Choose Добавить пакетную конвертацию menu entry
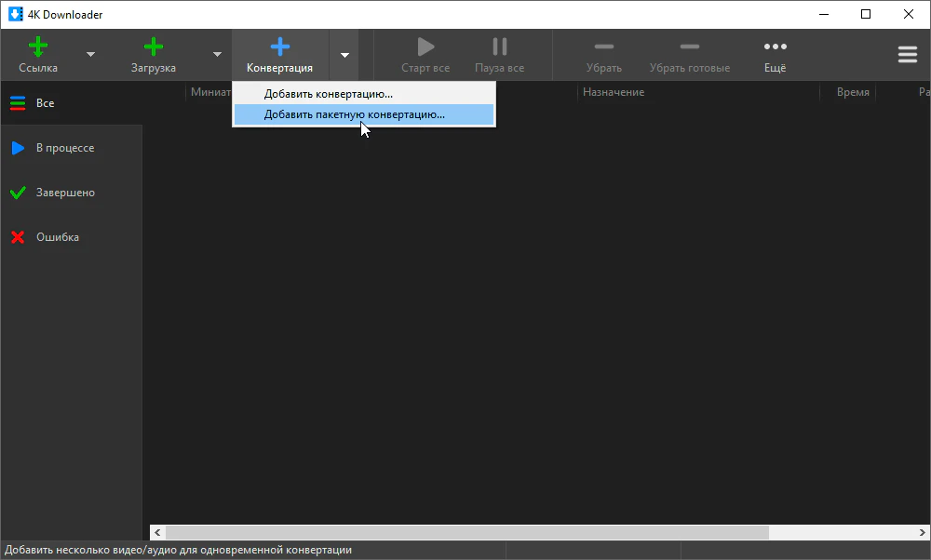The height and width of the screenshot is (560, 931). (x=354, y=114)
